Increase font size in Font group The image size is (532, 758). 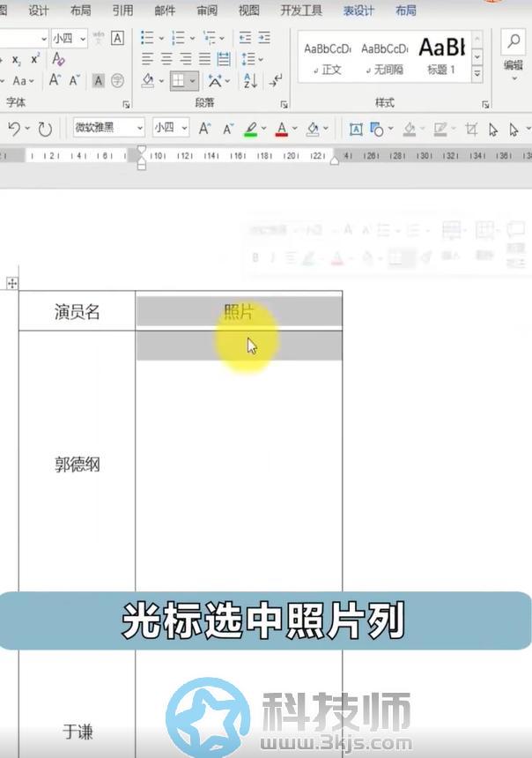pos(55,80)
